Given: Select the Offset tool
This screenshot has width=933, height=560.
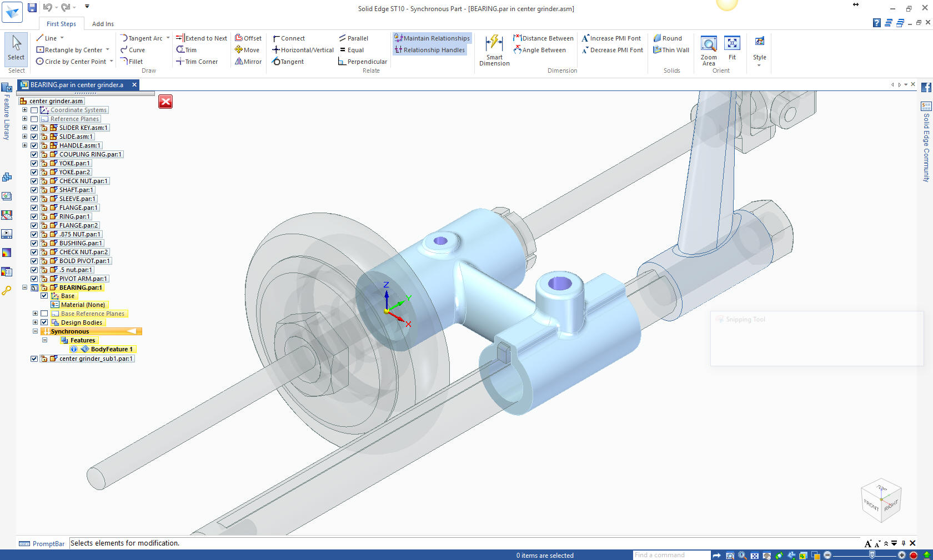Looking at the screenshot, I should [248, 38].
